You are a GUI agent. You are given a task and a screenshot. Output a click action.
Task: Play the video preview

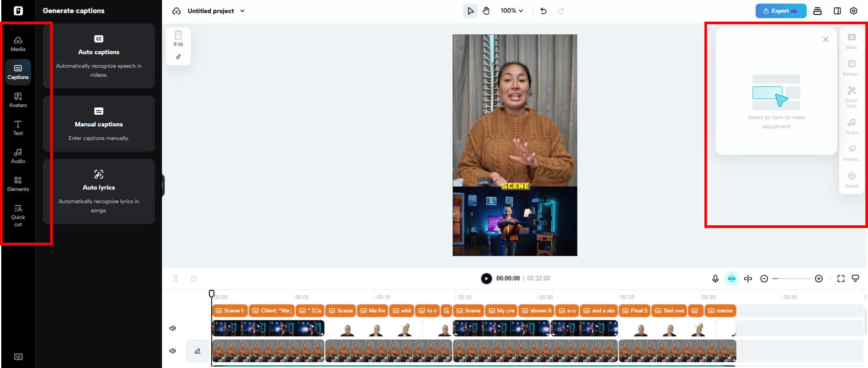point(486,278)
